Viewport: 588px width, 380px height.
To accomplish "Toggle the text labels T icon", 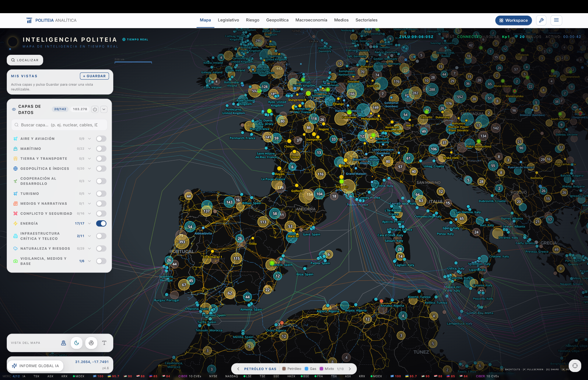I will (104, 343).
